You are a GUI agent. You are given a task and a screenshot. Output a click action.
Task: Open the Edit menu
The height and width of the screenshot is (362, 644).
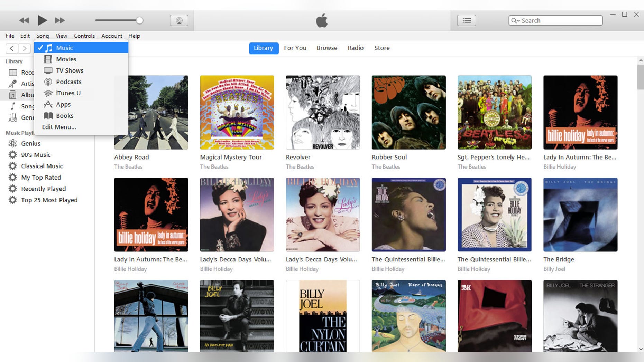pos(25,36)
